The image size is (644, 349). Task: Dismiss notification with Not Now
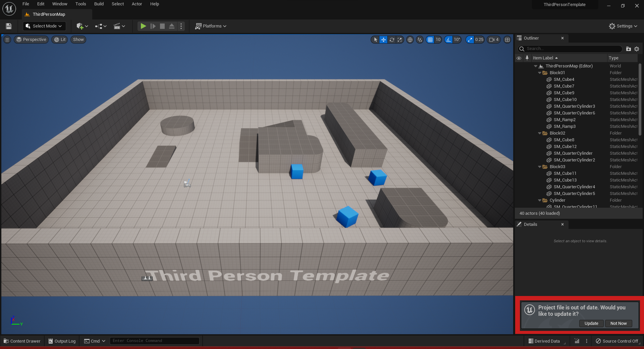pyautogui.click(x=619, y=323)
